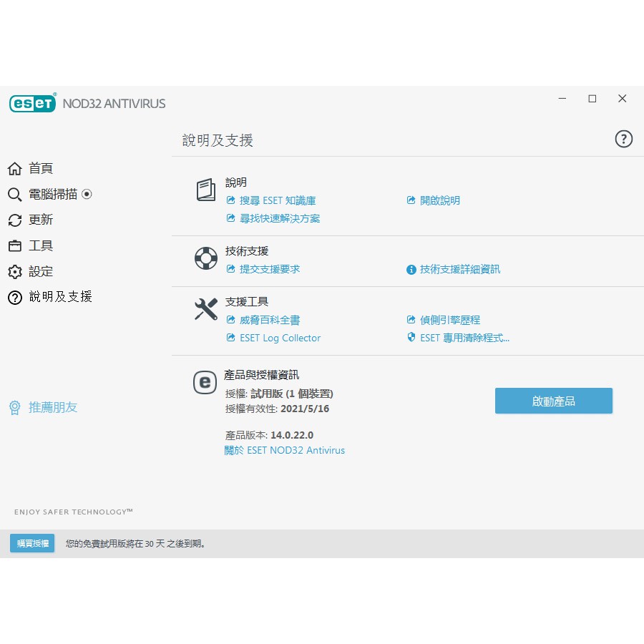The height and width of the screenshot is (644, 644).
Task: Open the 偵測引擎歷程 link
Action: pyautogui.click(x=450, y=320)
